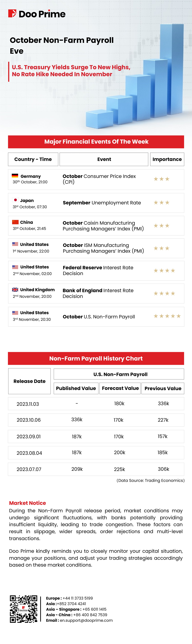This screenshot has width=192, height=644.
Task: Click the China flag icon
Action: point(15,222)
